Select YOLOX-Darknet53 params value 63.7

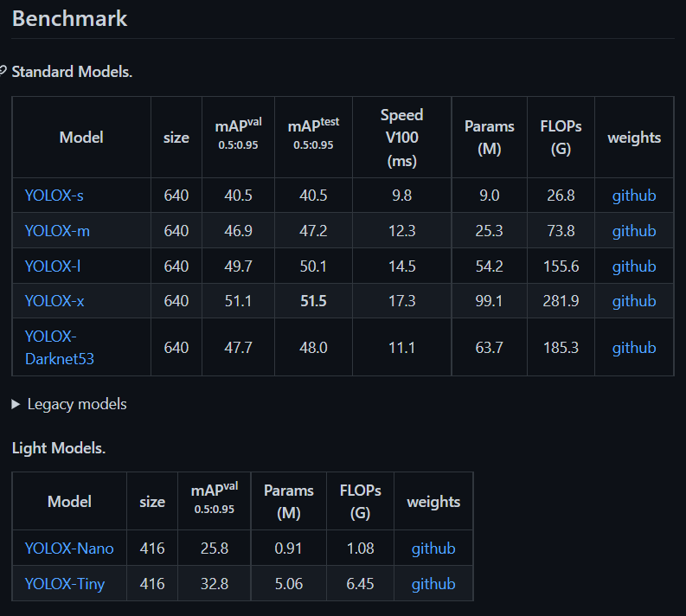(489, 348)
